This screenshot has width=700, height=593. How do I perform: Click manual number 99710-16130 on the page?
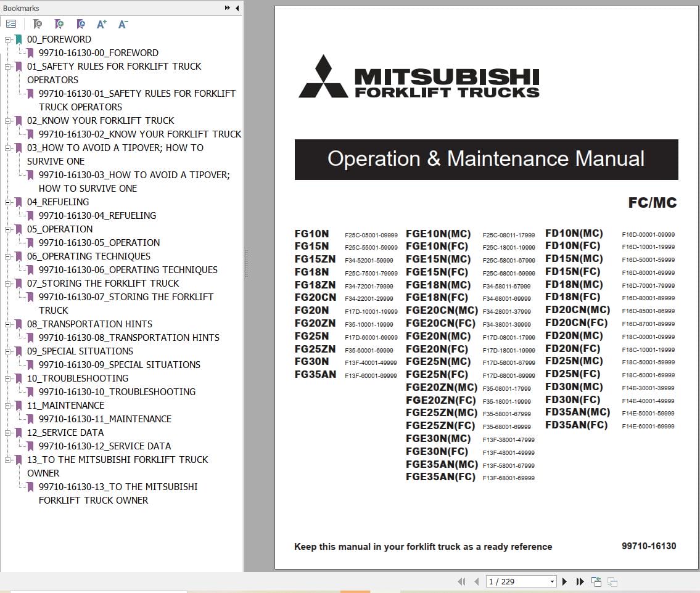tap(649, 546)
